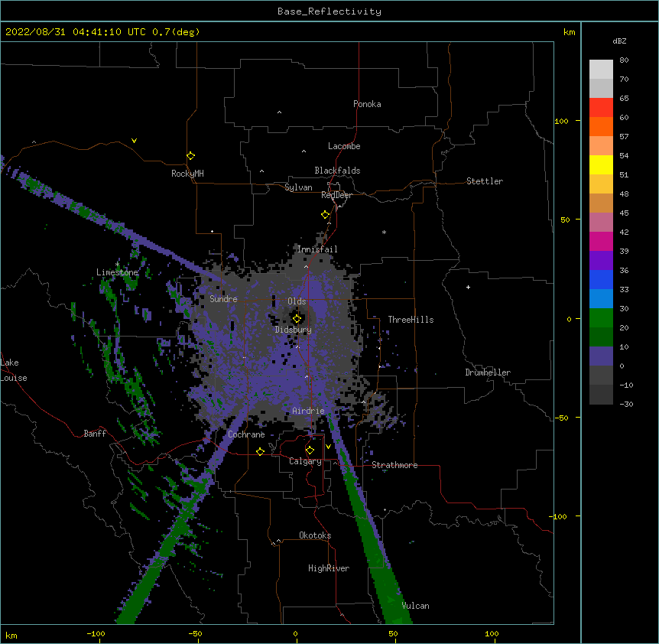Click the ThreeHills town label
659x644 pixels.
(x=411, y=320)
